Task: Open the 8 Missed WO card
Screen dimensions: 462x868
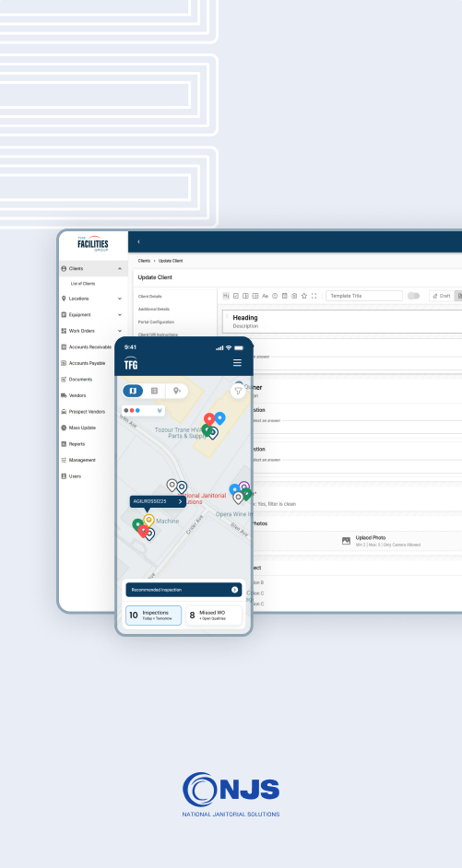Action: [x=214, y=616]
